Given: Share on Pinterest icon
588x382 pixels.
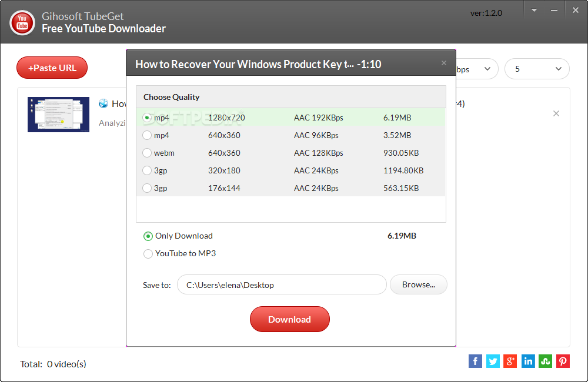Looking at the screenshot, I should [563, 361].
